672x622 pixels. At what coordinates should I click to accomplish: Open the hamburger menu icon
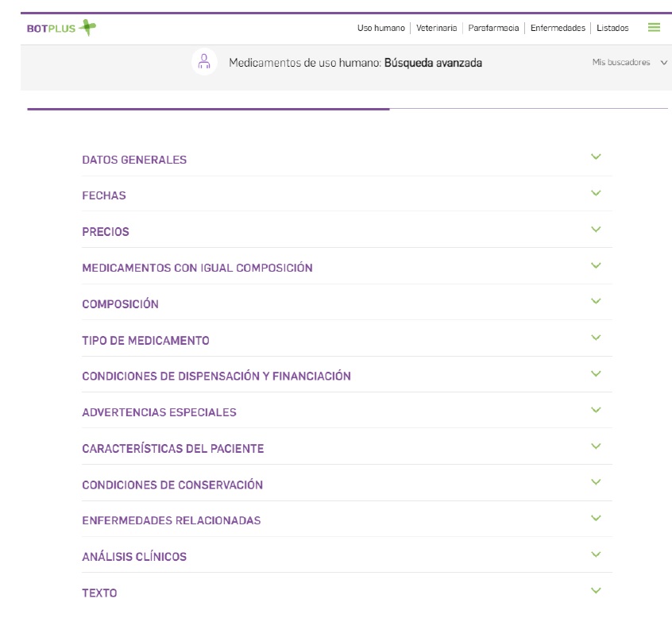[654, 28]
